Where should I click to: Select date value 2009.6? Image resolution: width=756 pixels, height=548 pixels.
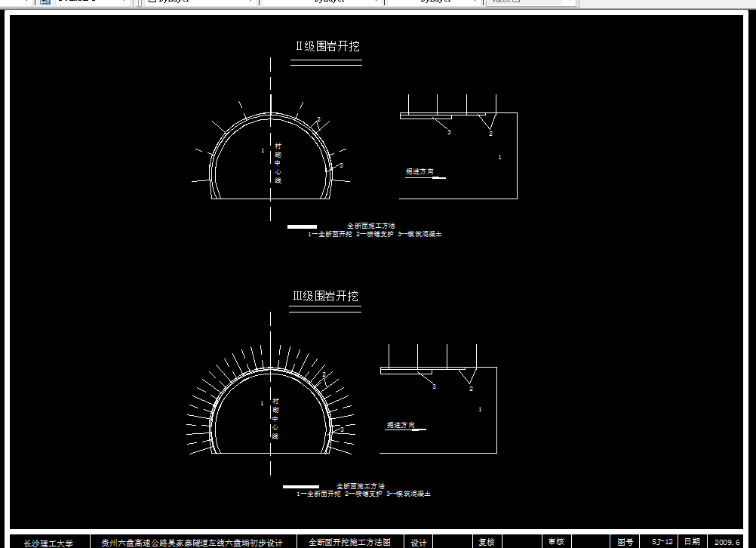[727, 542]
